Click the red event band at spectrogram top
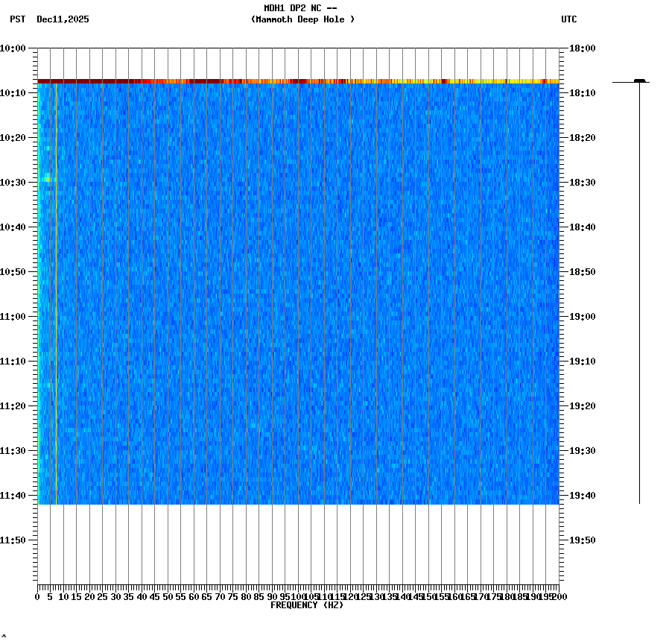This screenshot has height=644, width=672. pyautogui.click(x=298, y=80)
